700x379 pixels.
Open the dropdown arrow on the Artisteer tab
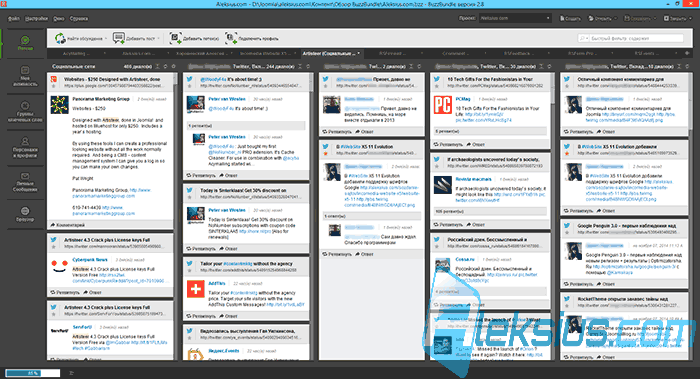pyautogui.click(x=358, y=54)
